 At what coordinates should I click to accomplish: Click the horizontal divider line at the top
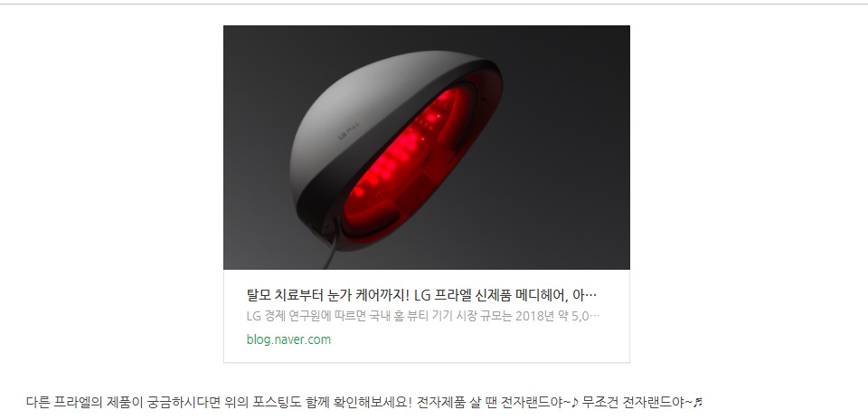pos(434,4)
